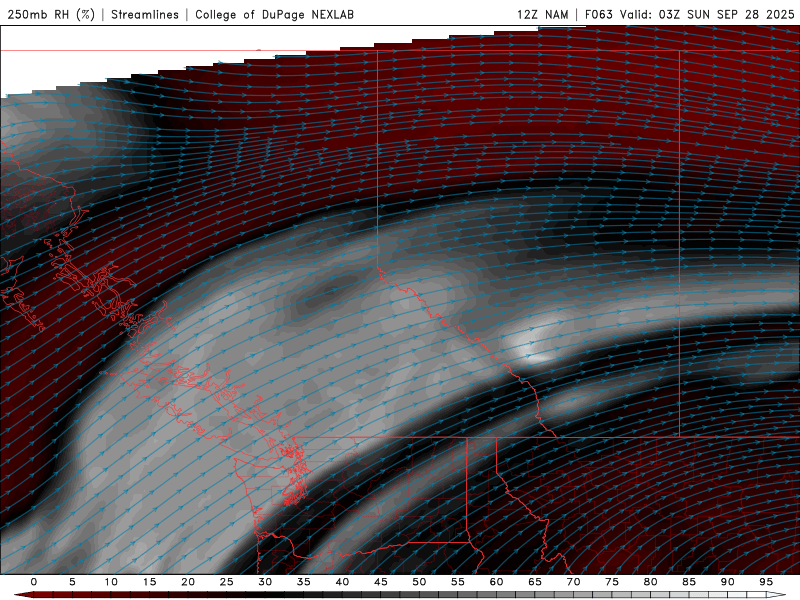Click the colorbar label '65'
The width and height of the screenshot is (800, 600).
[535, 582]
